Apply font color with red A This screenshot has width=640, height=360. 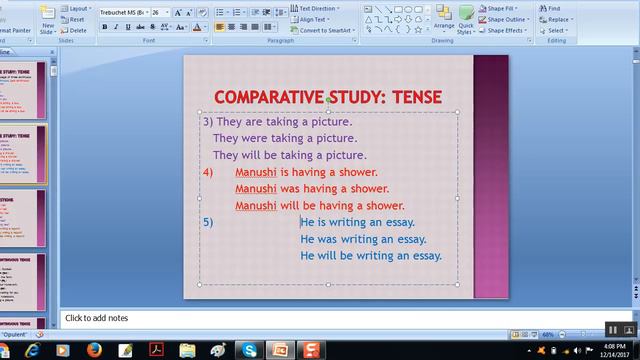(x=197, y=27)
